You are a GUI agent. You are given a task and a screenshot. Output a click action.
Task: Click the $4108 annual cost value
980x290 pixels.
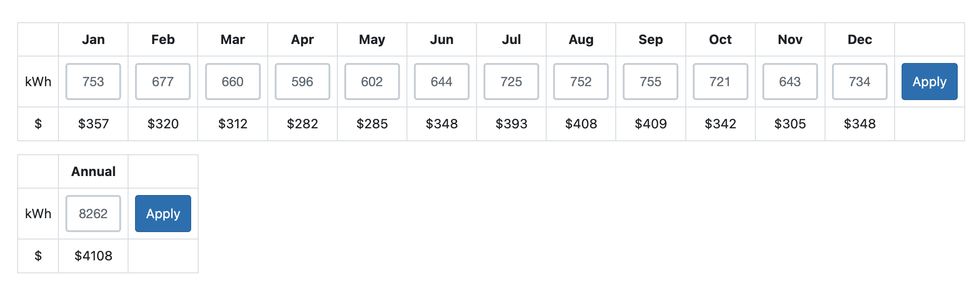pos(93,256)
